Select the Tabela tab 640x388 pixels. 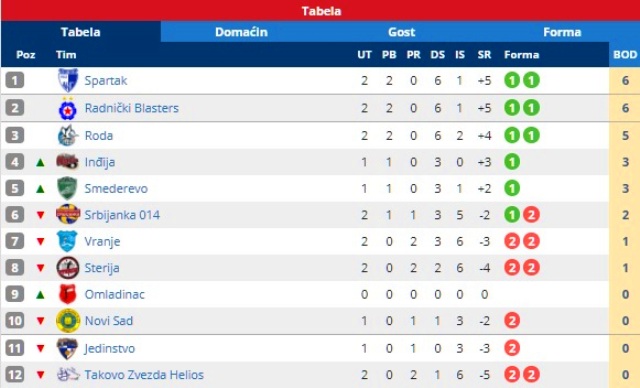tap(80, 32)
